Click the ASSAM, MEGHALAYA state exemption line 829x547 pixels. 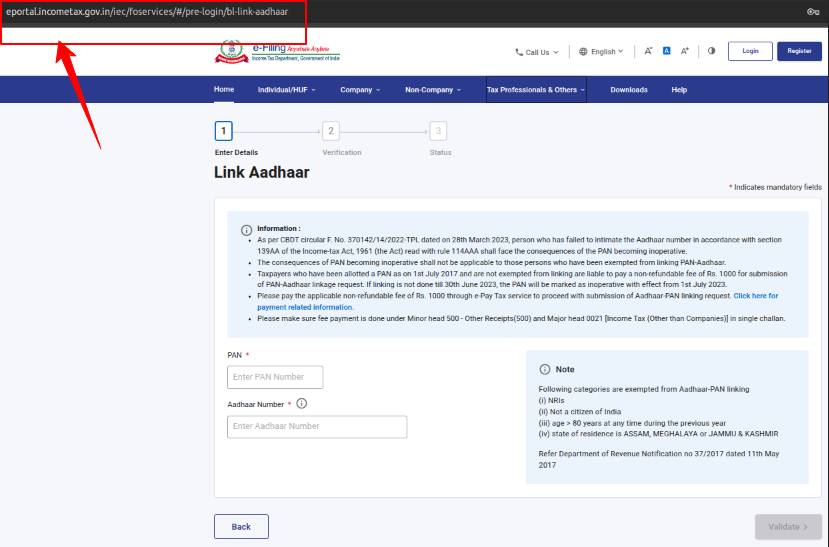tap(658, 434)
